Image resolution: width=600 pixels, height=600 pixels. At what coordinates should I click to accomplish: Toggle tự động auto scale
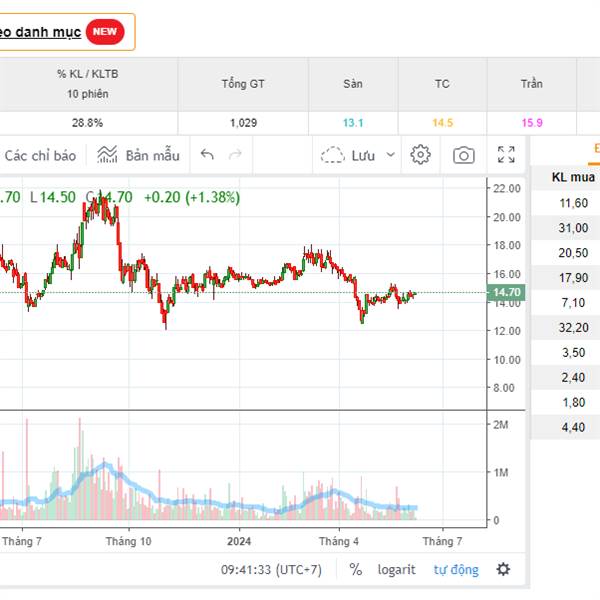(455, 569)
